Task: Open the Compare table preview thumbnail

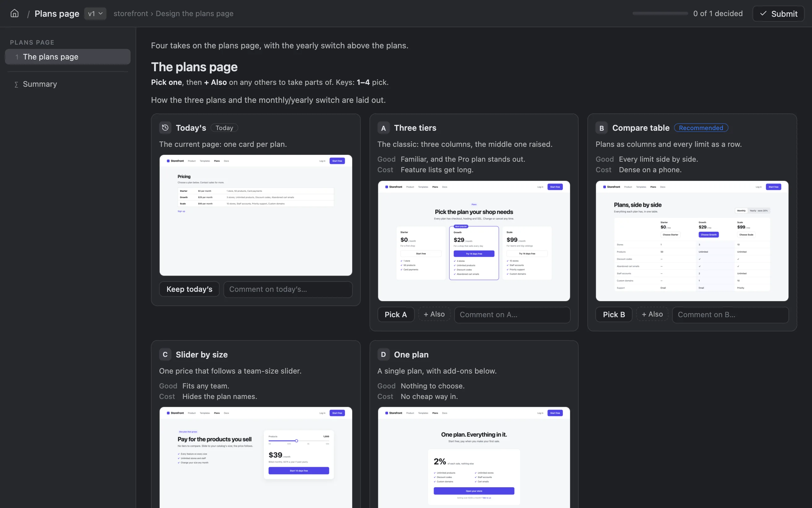Action: click(692, 241)
